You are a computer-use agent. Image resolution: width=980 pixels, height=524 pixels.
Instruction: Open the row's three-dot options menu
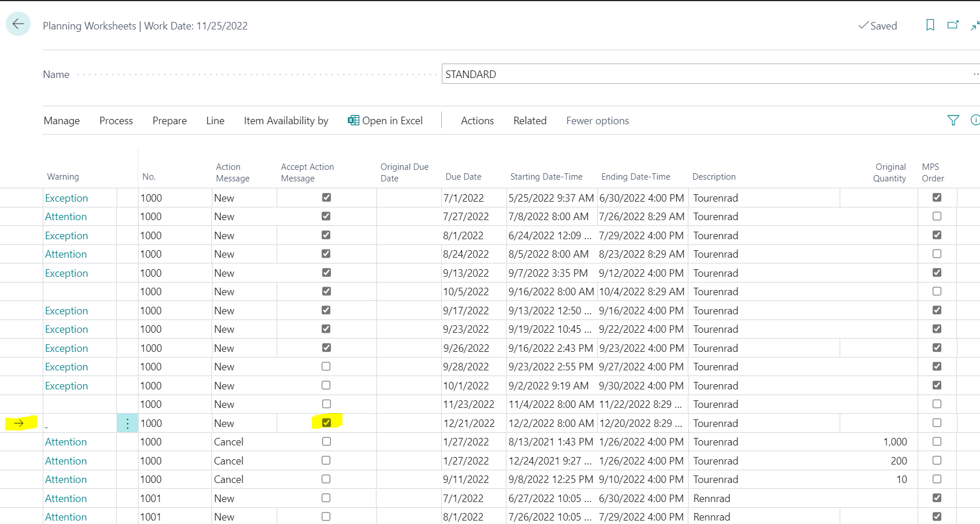pyautogui.click(x=128, y=423)
